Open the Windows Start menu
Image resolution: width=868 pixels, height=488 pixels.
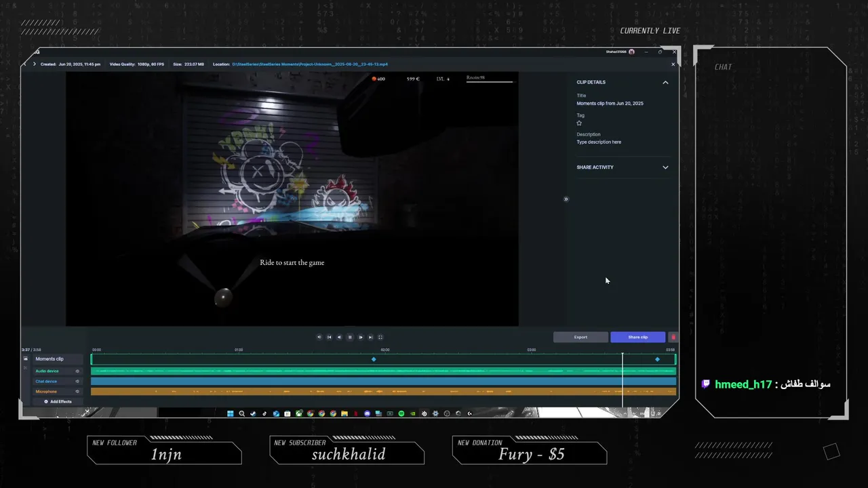231,413
